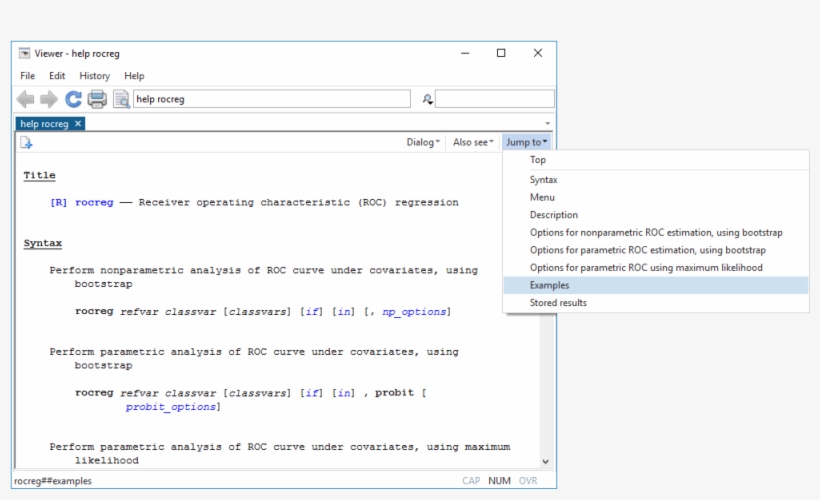
Task: Jump to the Examples section
Action: pyautogui.click(x=656, y=285)
